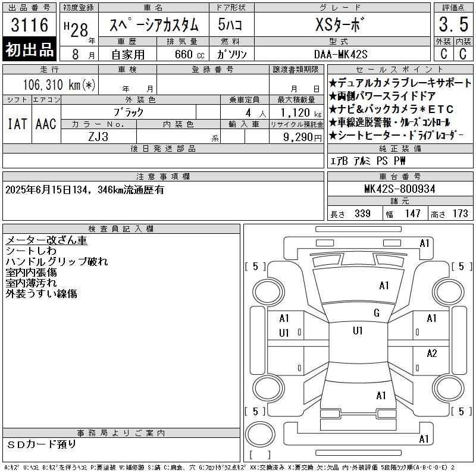Click the lot number 3116

(30, 26)
